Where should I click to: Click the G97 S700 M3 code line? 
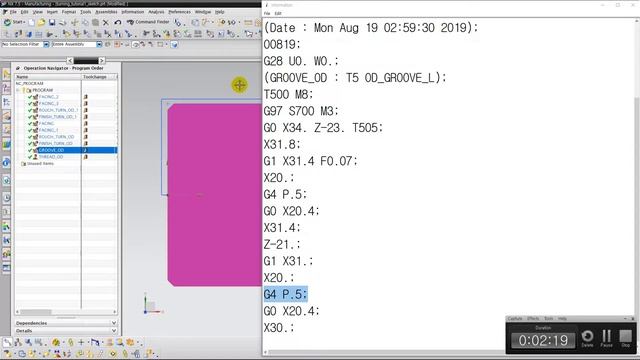click(301, 111)
